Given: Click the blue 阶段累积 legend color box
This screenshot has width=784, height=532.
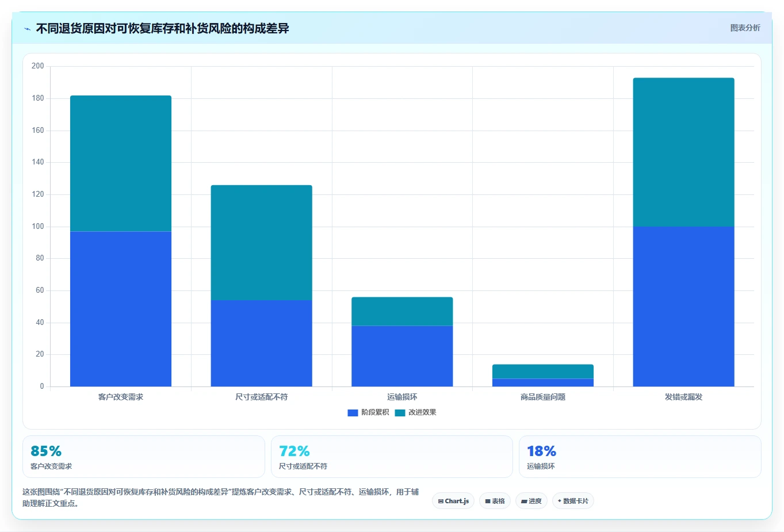Looking at the screenshot, I should [x=353, y=413].
